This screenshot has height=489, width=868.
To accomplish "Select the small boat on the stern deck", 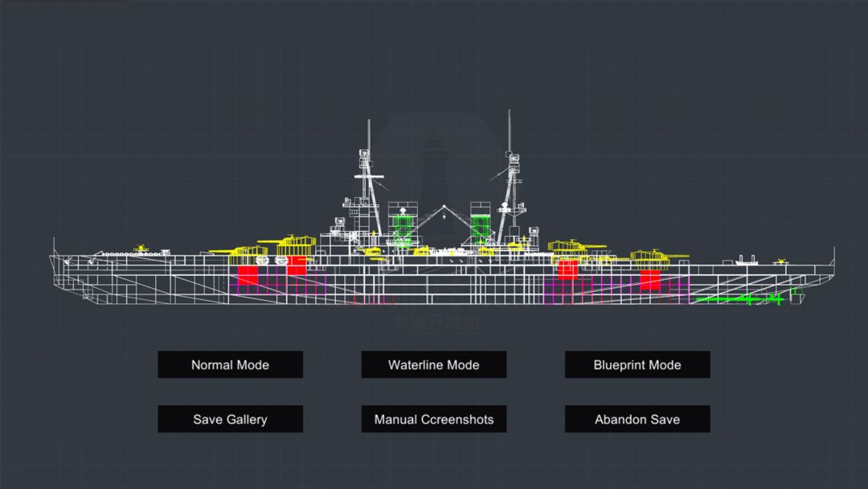I will pyautogui.click(x=747, y=261).
